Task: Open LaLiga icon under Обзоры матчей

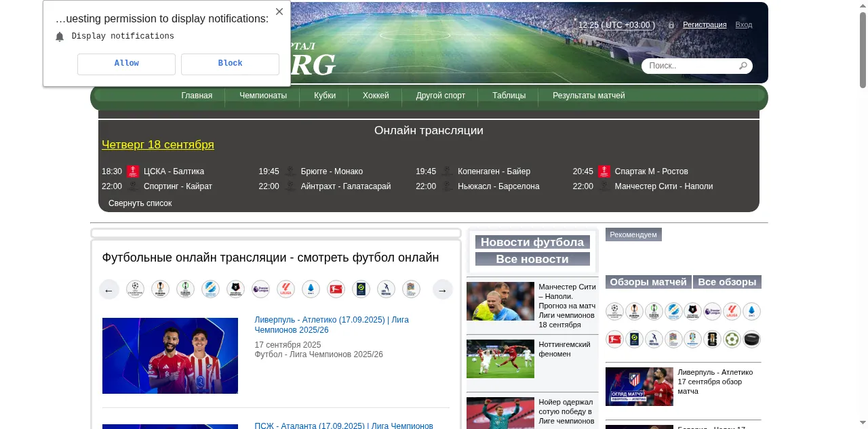Action: pyautogui.click(x=732, y=312)
